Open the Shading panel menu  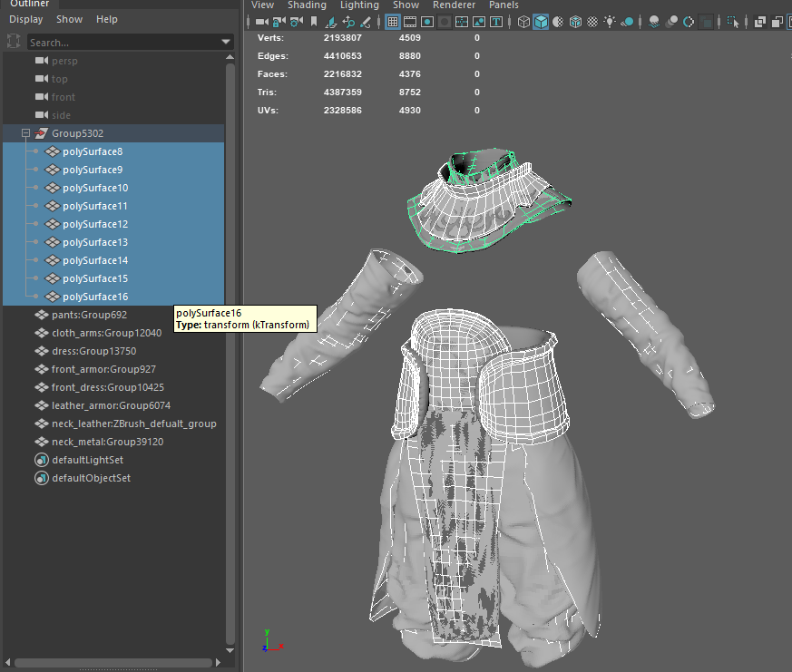click(307, 5)
